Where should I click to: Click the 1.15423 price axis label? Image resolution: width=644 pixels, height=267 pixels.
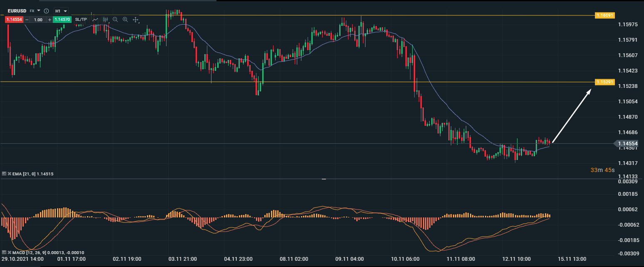(x=628, y=71)
